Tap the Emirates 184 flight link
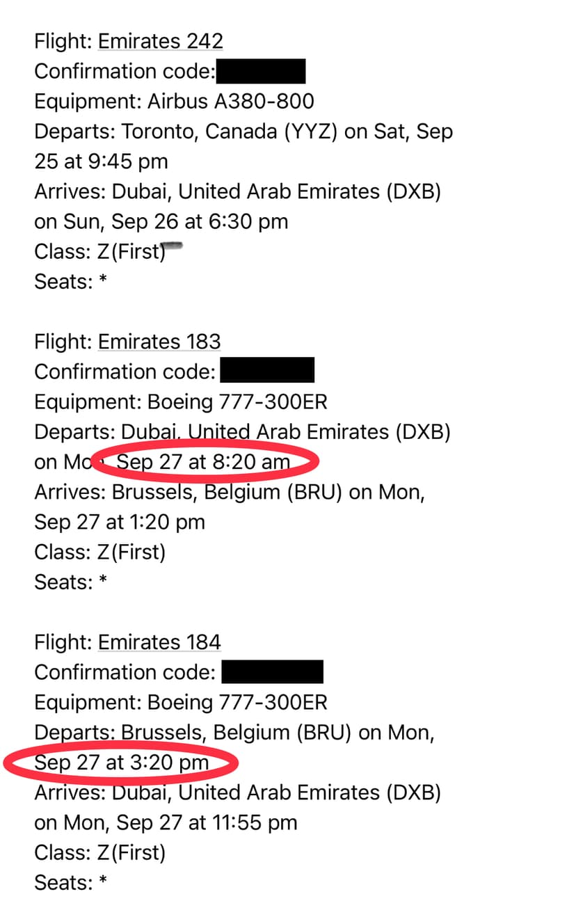The height and width of the screenshot is (924, 576). click(159, 642)
